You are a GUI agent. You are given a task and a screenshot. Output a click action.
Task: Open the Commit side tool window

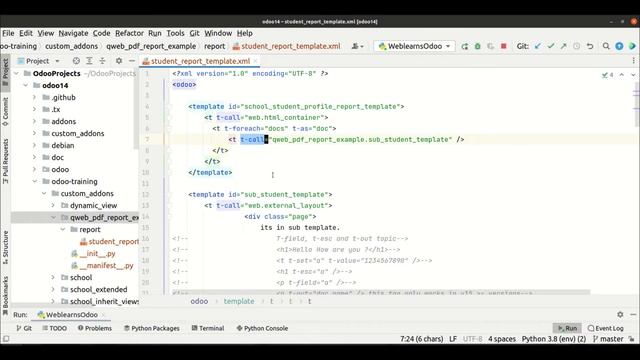click(x=5, y=111)
